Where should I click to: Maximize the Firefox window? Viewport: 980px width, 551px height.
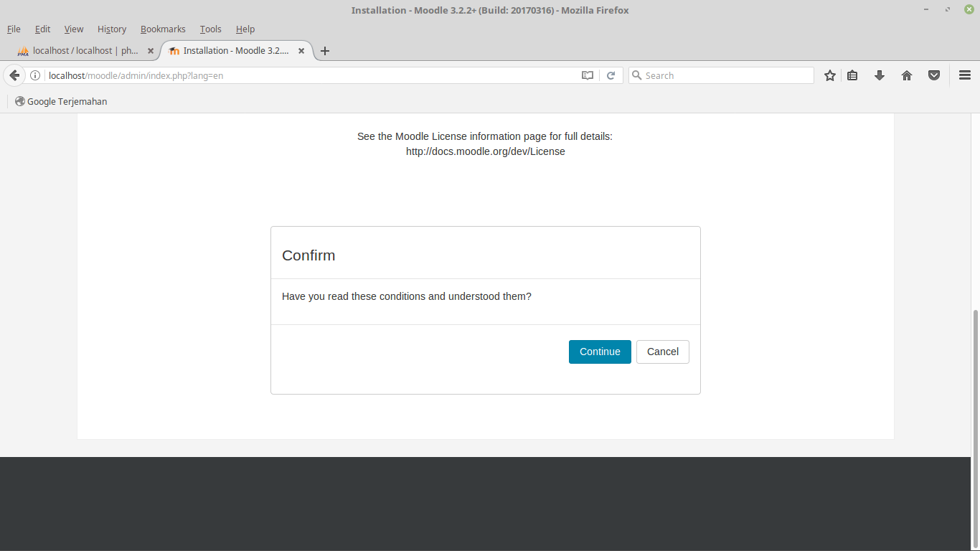948,10
